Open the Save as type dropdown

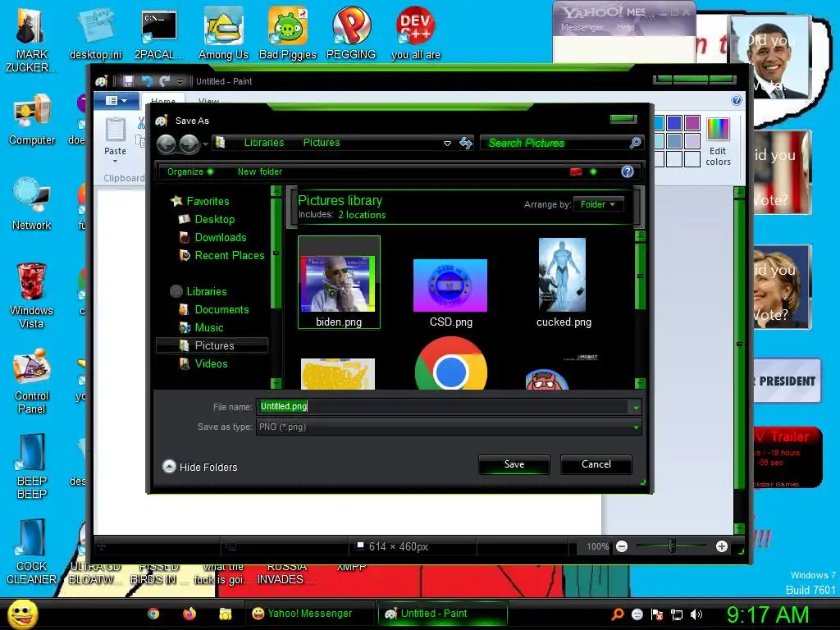(x=449, y=427)
